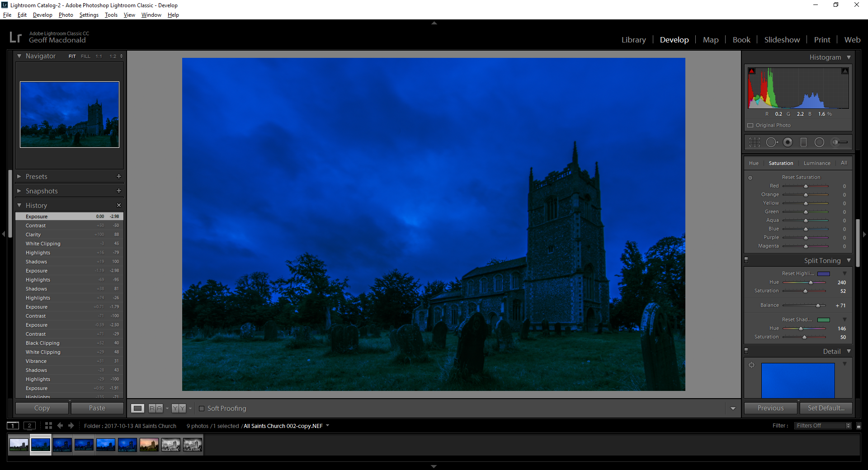868x470 pixels.
Task: Enable the Soft Proofing checkbox
Action: (202, 409)
